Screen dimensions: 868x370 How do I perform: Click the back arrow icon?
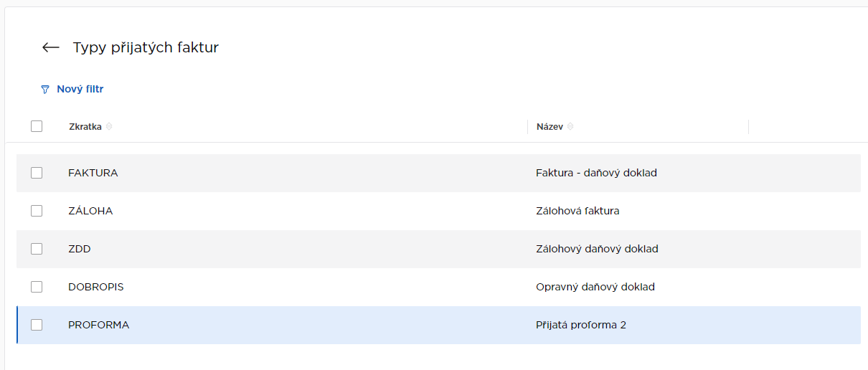coord(50,48)
